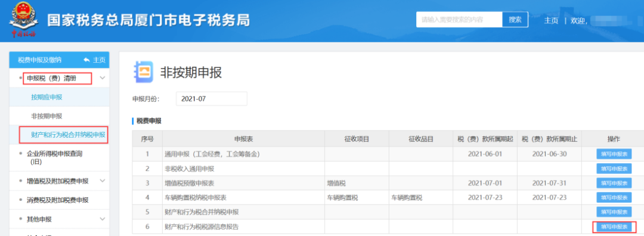Click the 搜索 search button

click(515, 19)
